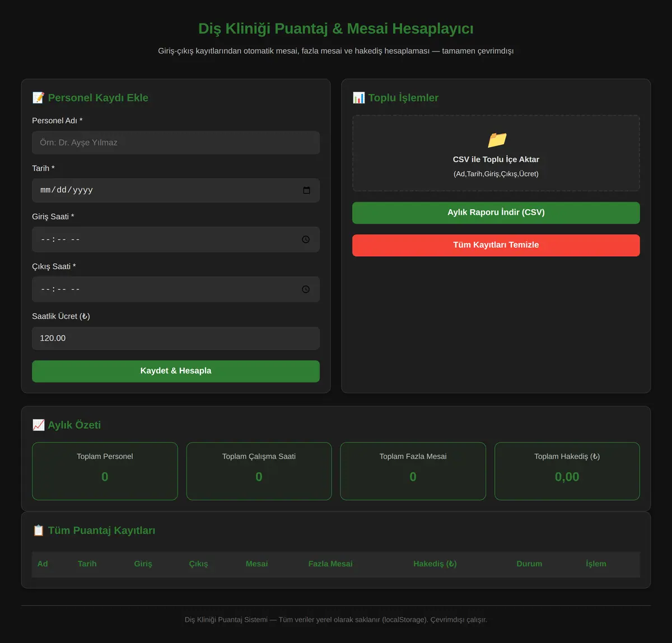The height and width of the screenshot is (643, 672).
Task: Click the folder icon in CSV import area
Action: point(497,139)
